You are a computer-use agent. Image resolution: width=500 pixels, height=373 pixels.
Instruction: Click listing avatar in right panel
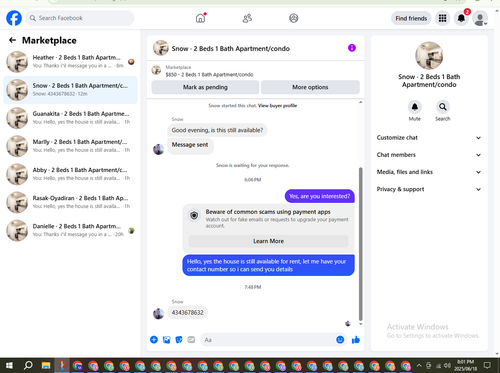tap(429, 56)
